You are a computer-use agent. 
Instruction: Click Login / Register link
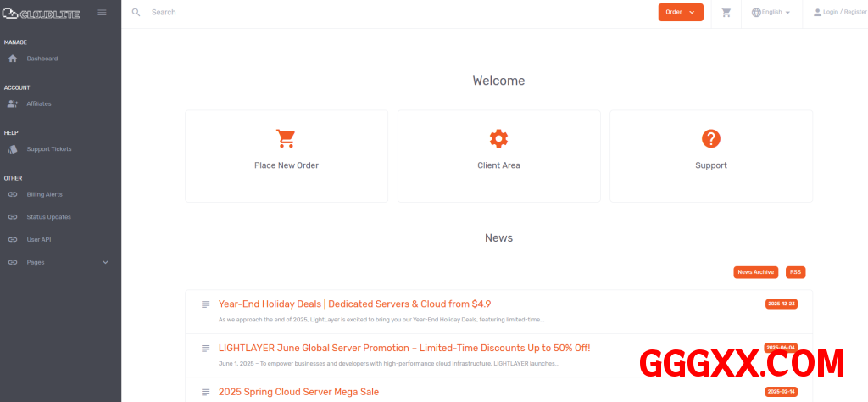click(839, 13)
